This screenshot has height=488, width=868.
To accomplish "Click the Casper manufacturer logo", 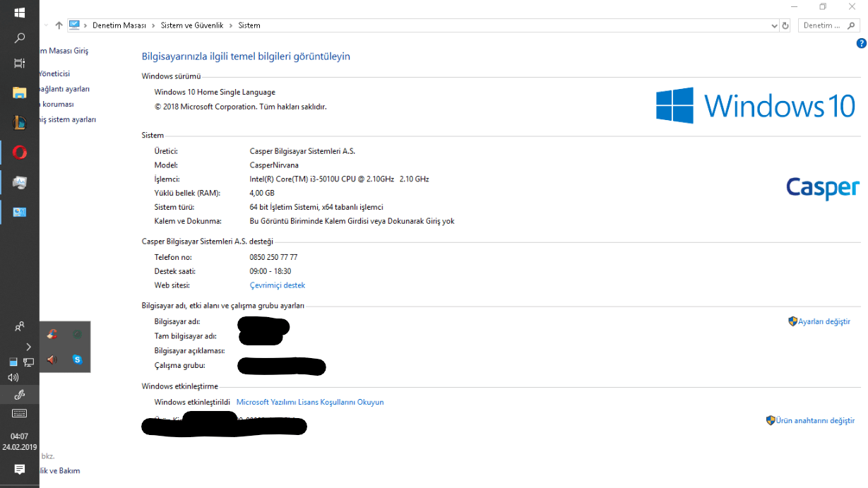I will pyautogui.click(x=823, y=187).
